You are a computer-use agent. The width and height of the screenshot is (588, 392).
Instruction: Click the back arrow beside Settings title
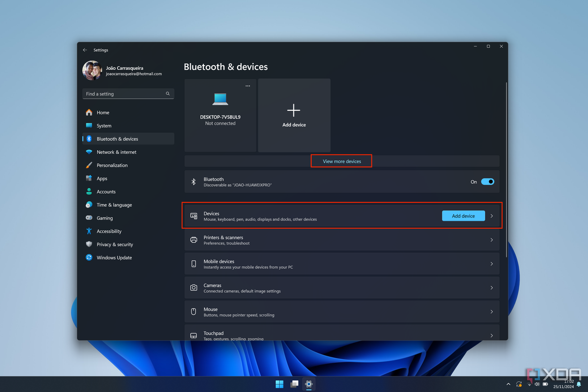click(85, 50)
